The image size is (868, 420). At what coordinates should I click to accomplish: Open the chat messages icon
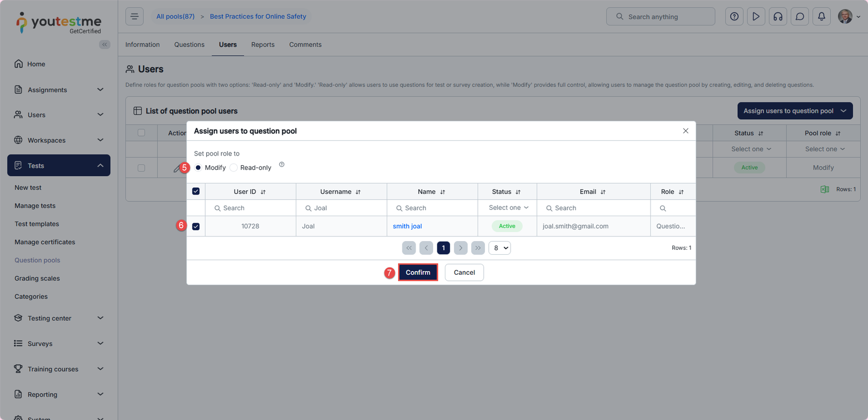pyautogui.click(x=800, y=16)
